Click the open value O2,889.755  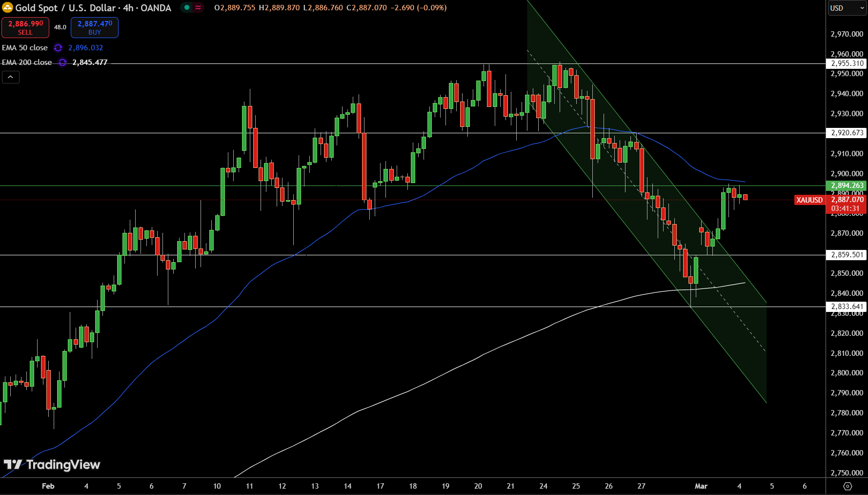click(235, 8)
